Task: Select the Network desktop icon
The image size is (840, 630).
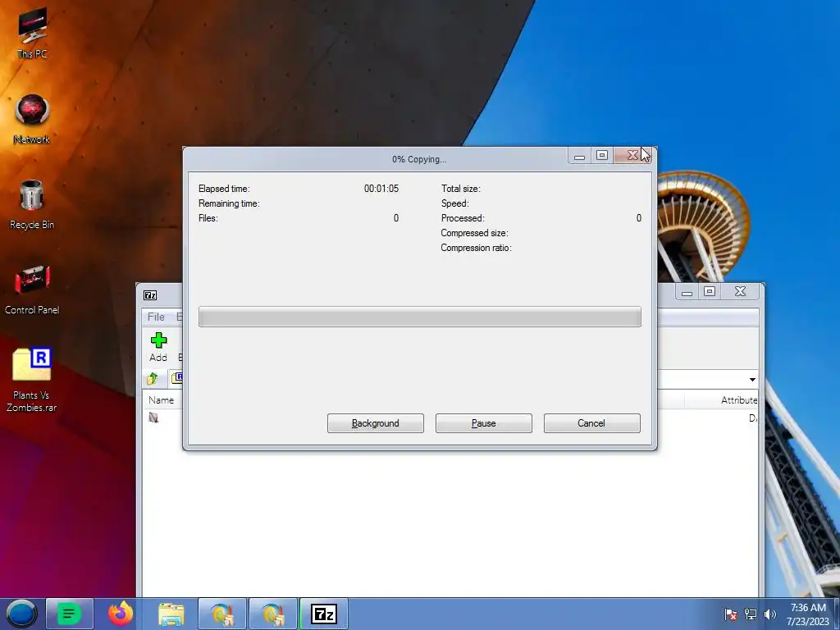Action: coord(32,118)
